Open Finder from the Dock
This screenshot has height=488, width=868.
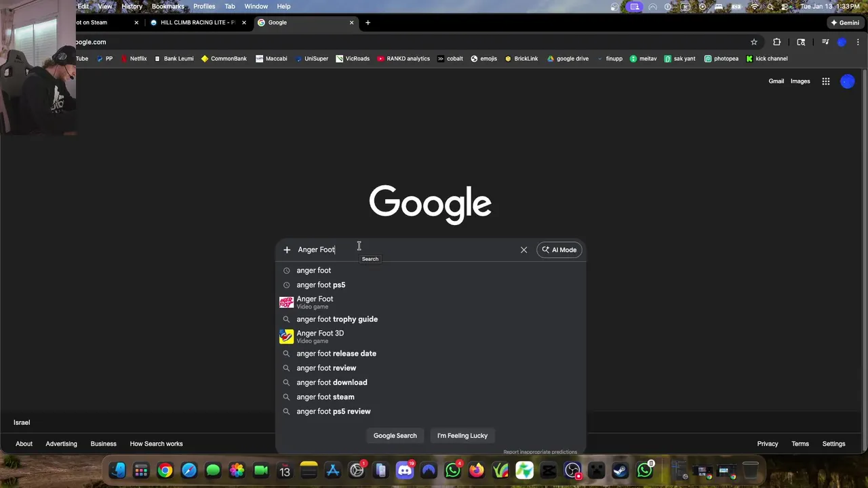coord(117,470)
